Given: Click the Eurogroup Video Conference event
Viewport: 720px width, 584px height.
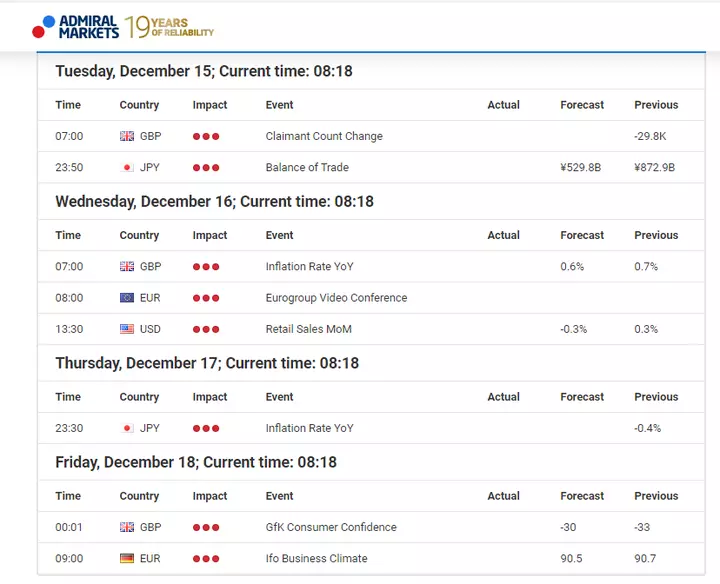Looking at the screenshot, I should coord(337,298).
